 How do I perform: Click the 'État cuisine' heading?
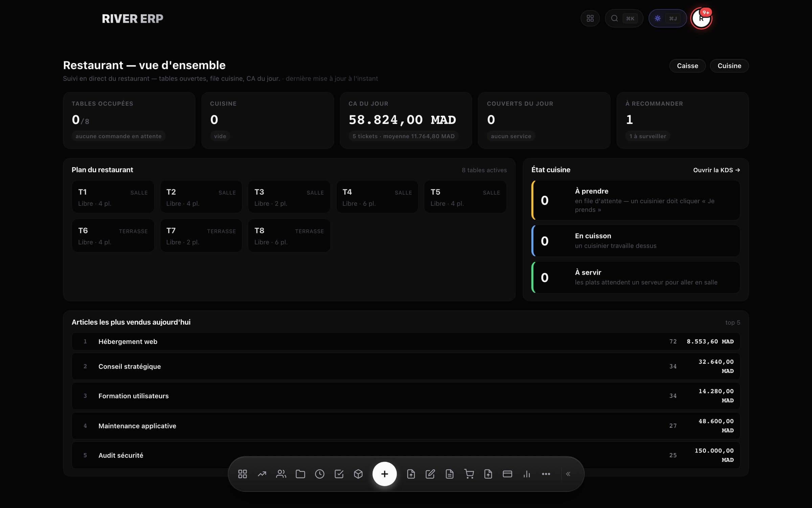tap(551, 170)
